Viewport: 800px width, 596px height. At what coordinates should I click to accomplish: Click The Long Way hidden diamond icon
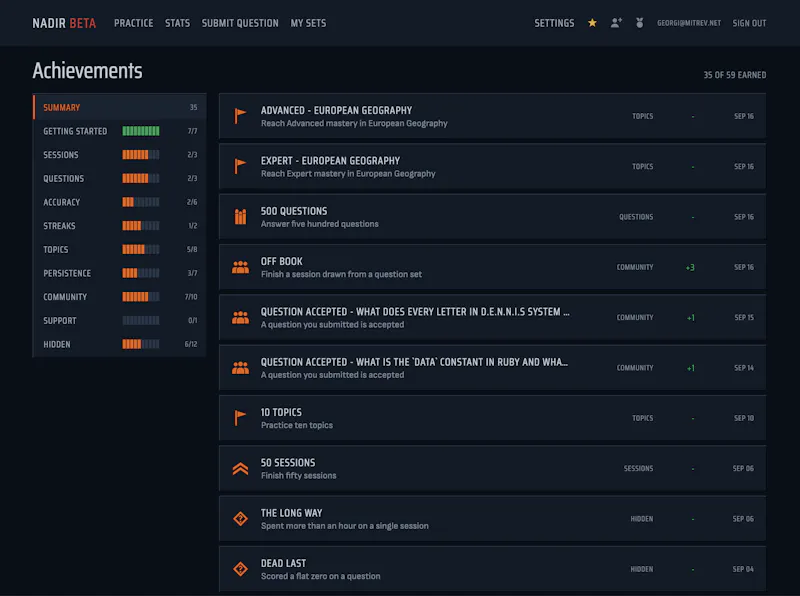(x=240, y=519)
